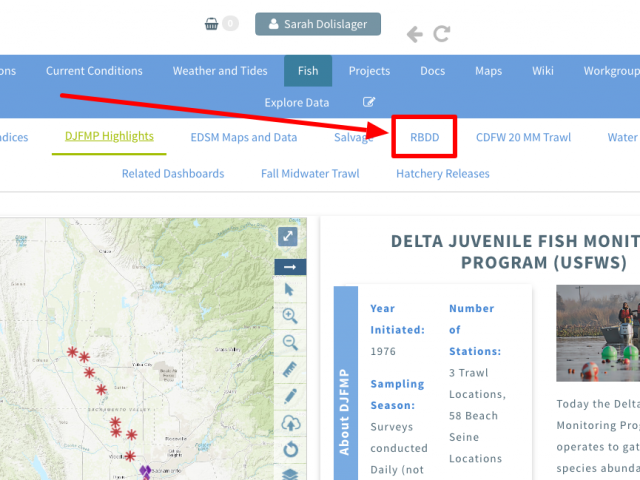
Task: Click the 'Number of Stations:' heading
Action: tap(475, 330)
